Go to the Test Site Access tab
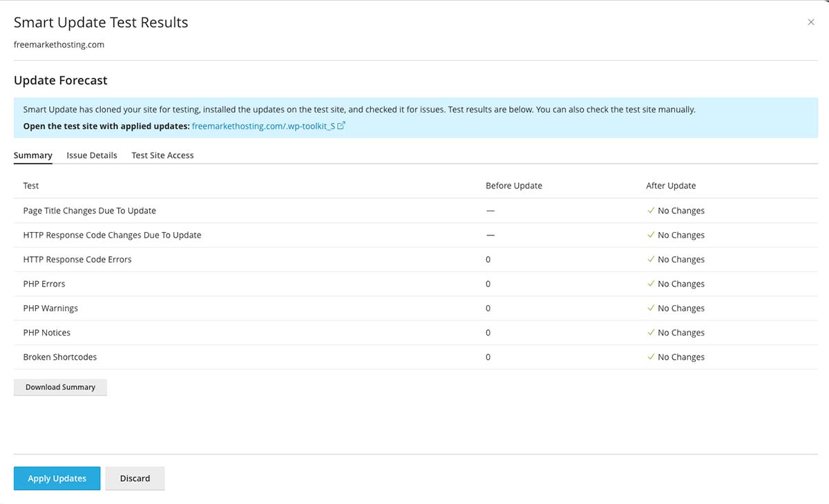This screenshot has height=504, width=829. click(x=162, y=155)
